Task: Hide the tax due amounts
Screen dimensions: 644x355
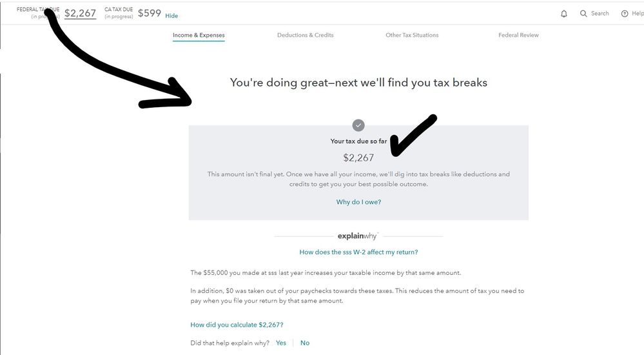Action: [x=171, y=15]
